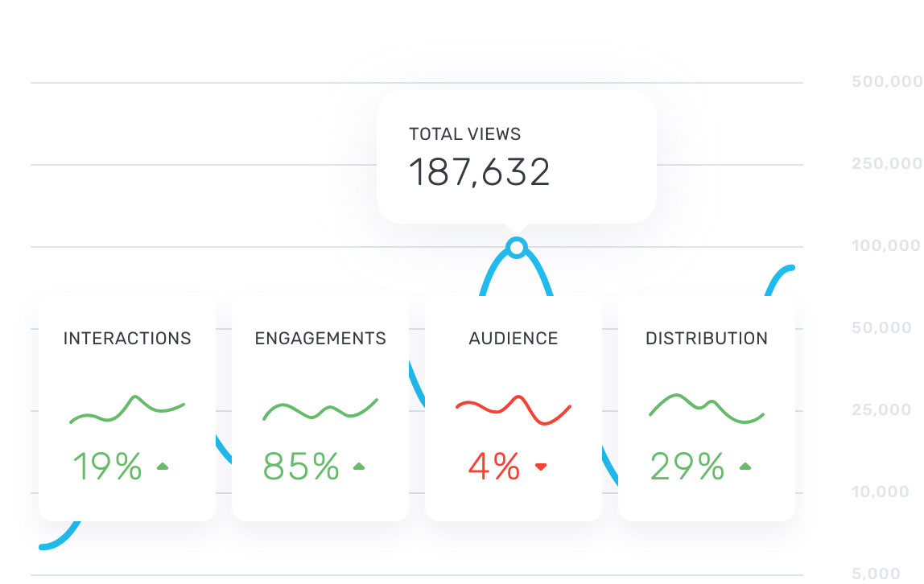The height and width of the screenshot is (584, 924).
Task: Select the Interactions sparkline chart icon
Action: [x=127, y=409]
